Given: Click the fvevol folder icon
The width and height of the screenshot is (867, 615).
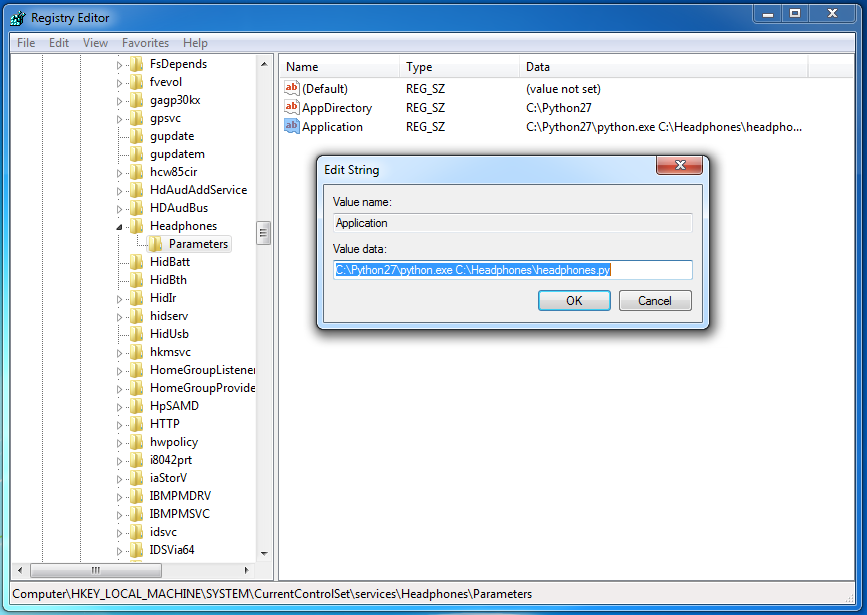Looking at the screenshot, I should tap(137, 82).
